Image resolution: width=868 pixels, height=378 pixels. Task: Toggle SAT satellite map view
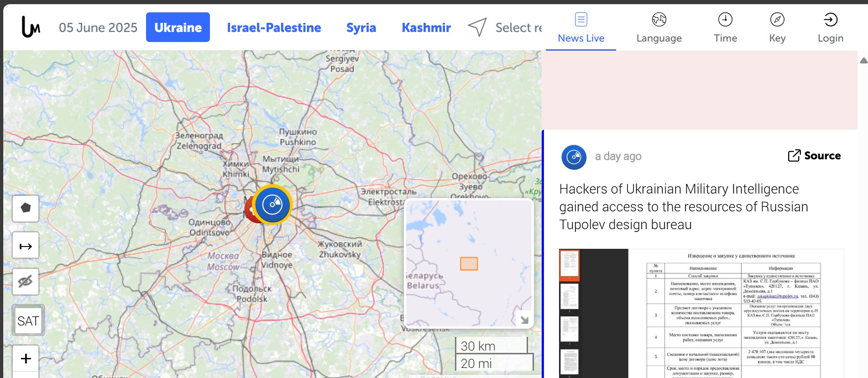coord(28,320)
